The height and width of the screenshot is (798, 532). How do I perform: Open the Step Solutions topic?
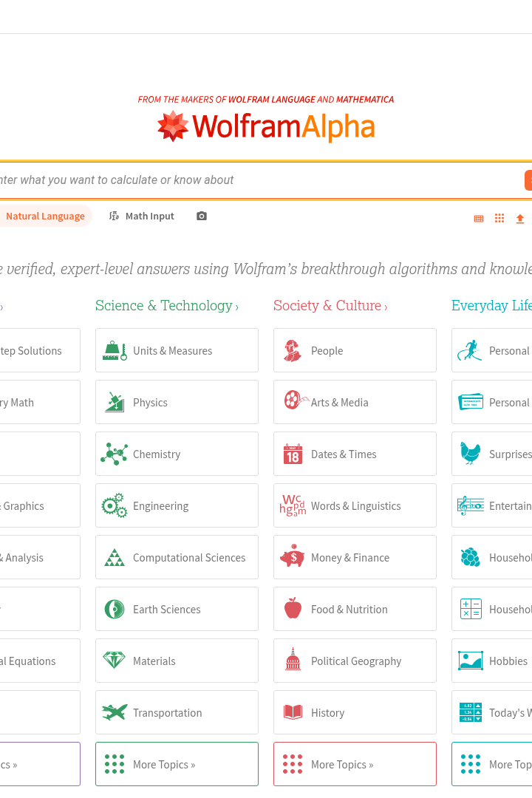pyautogui.click(x=40, y=351)
